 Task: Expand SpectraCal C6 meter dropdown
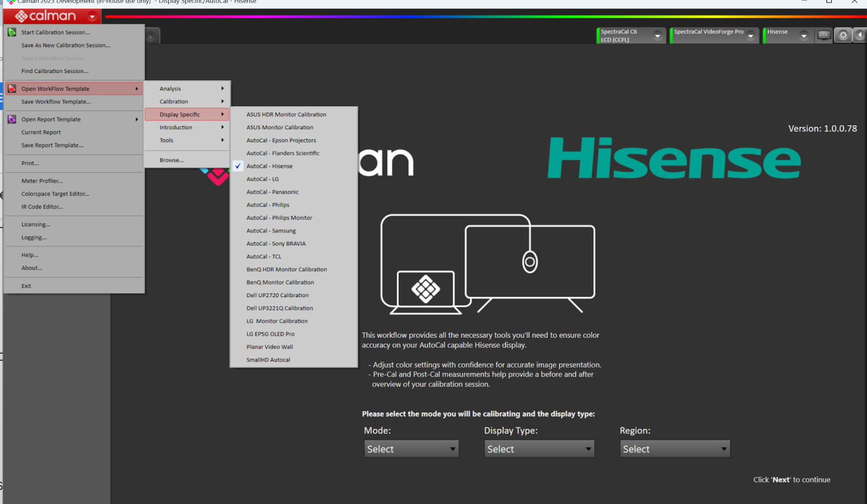coord(657,36)
